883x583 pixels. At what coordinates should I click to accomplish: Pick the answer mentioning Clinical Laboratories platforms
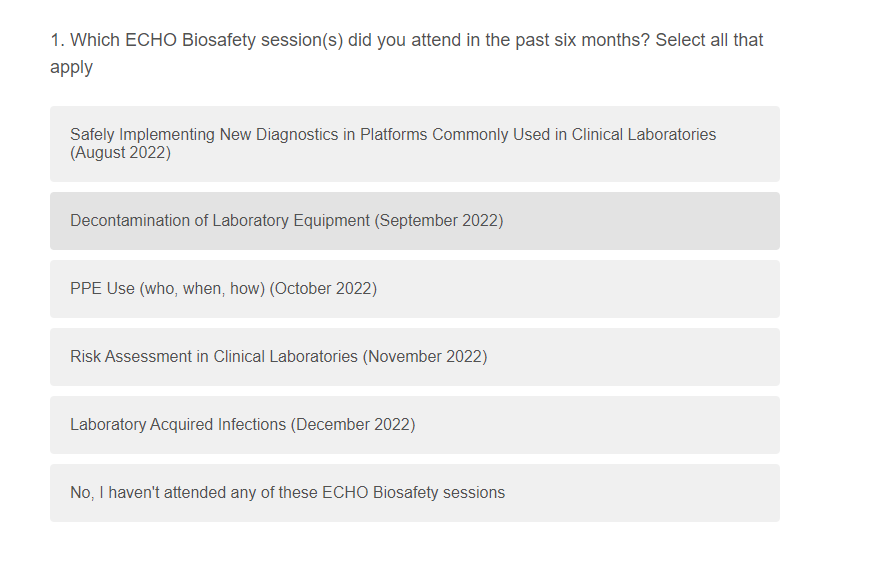(414, 144)
